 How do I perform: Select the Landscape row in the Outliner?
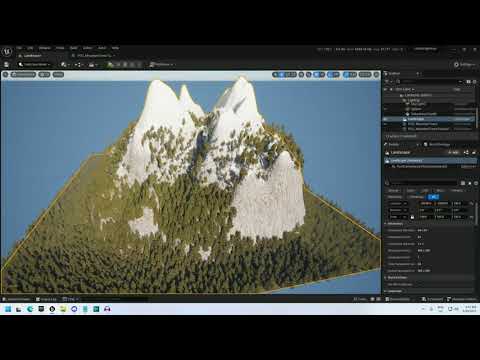(x=429, y=119)
